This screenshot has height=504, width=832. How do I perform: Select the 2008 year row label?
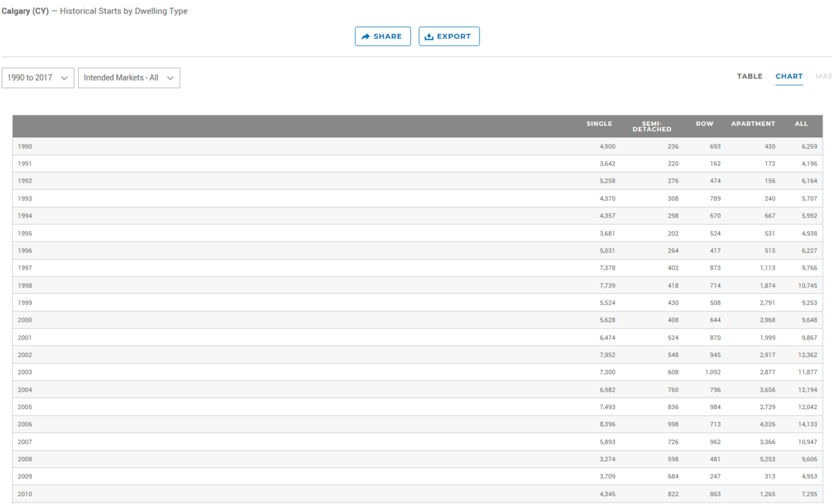click(x=25, y=459)
